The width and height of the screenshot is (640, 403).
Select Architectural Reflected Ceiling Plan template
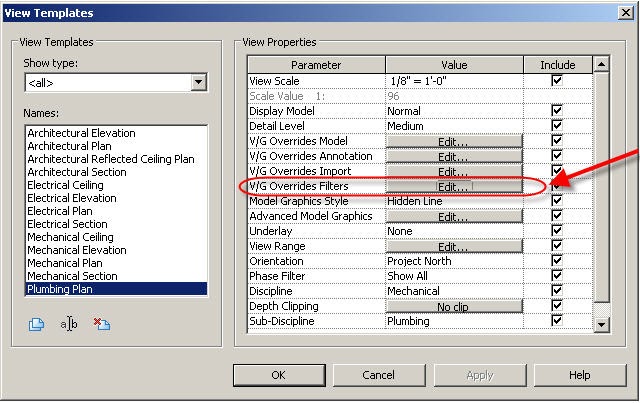(x=111, y=159)
